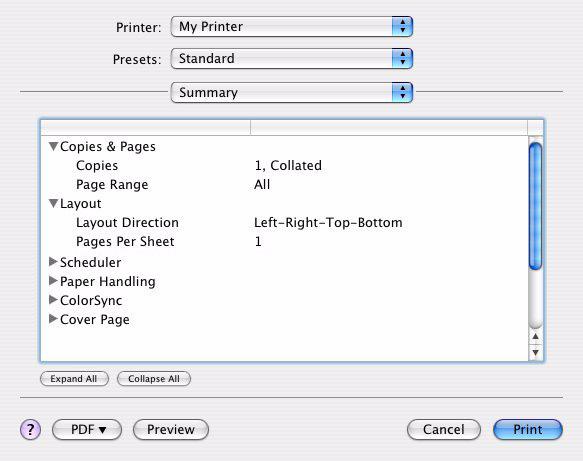
Task: Select the Pages Per Sheet row
Action: tap(284, 241)
